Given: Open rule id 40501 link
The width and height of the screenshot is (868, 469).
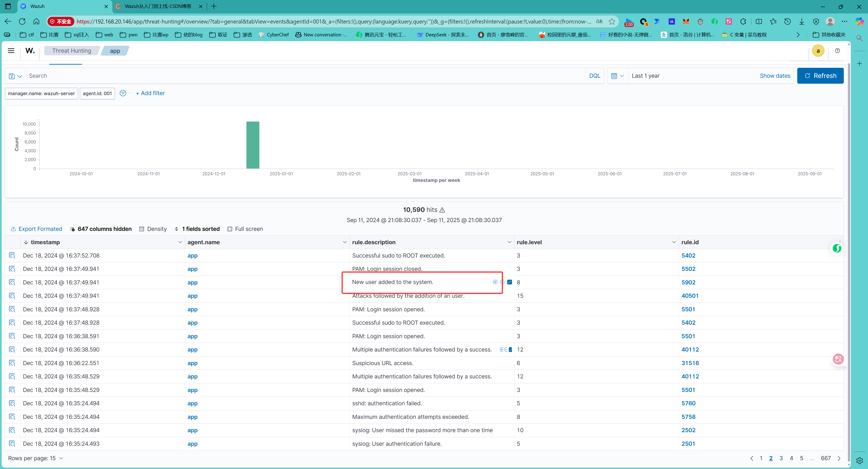Looking at the screenshot, I should pos(690,295).
